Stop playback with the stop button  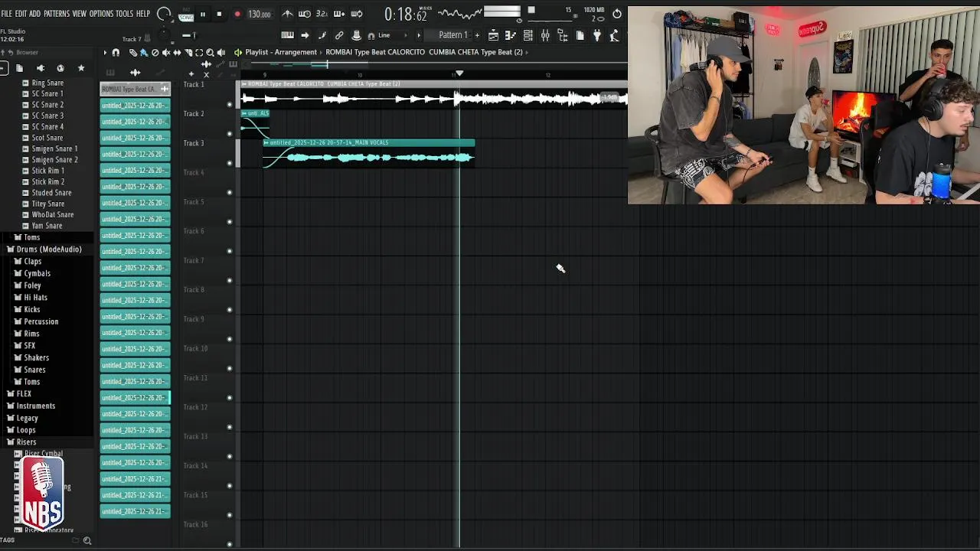219,14
